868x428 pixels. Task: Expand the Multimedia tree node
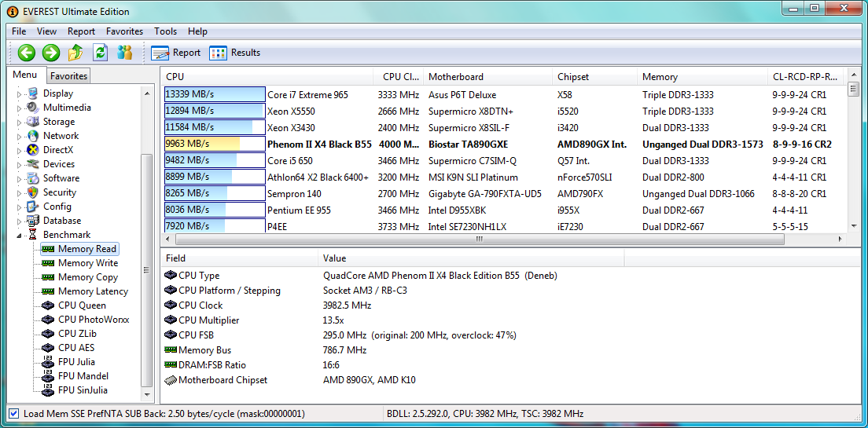20,108
